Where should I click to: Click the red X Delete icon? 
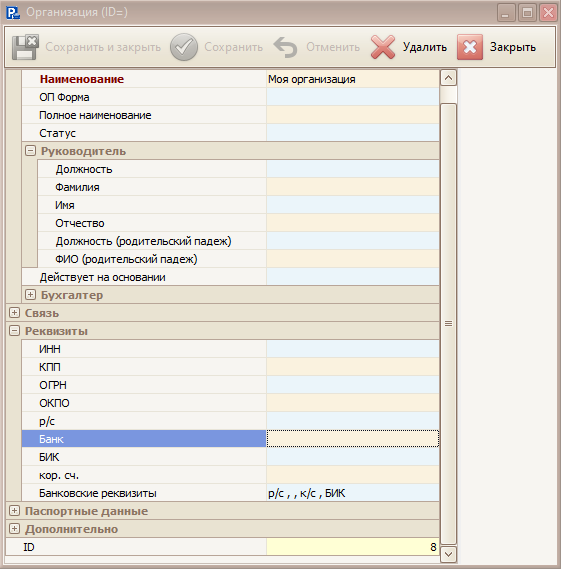click(383, 47)
